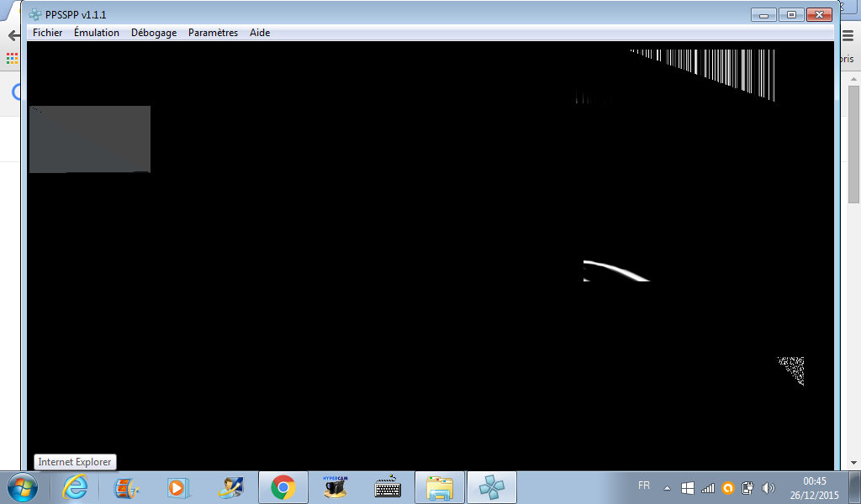
Task: Open HyperCam recorder from taskbar
Action: coord(335,487)
